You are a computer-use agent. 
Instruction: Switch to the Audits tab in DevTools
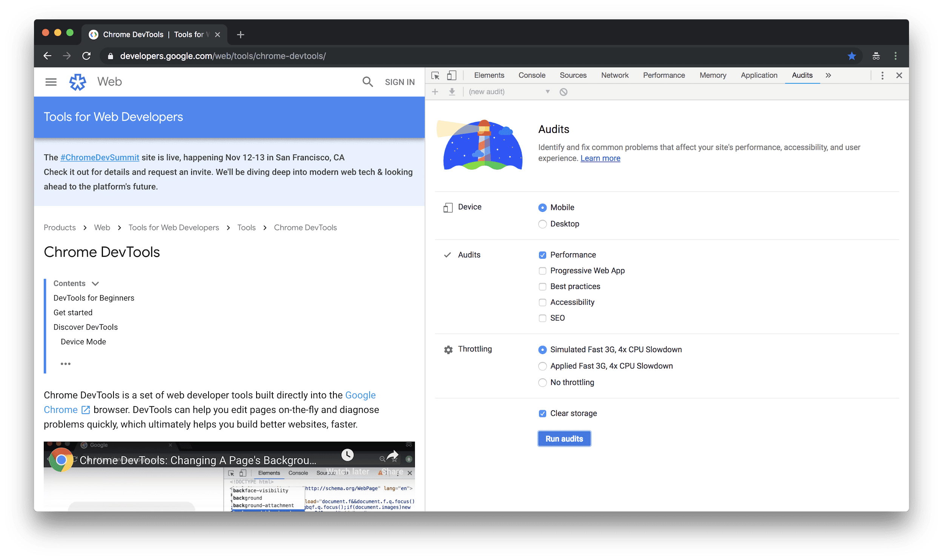pos(801,75)
